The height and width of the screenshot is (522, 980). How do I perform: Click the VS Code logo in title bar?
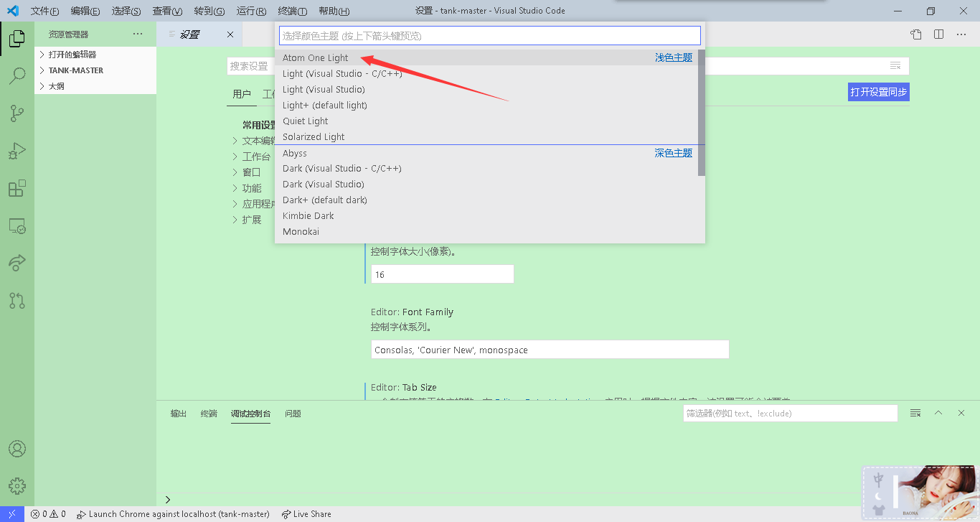pyautogui.click(x=12, y=11)
